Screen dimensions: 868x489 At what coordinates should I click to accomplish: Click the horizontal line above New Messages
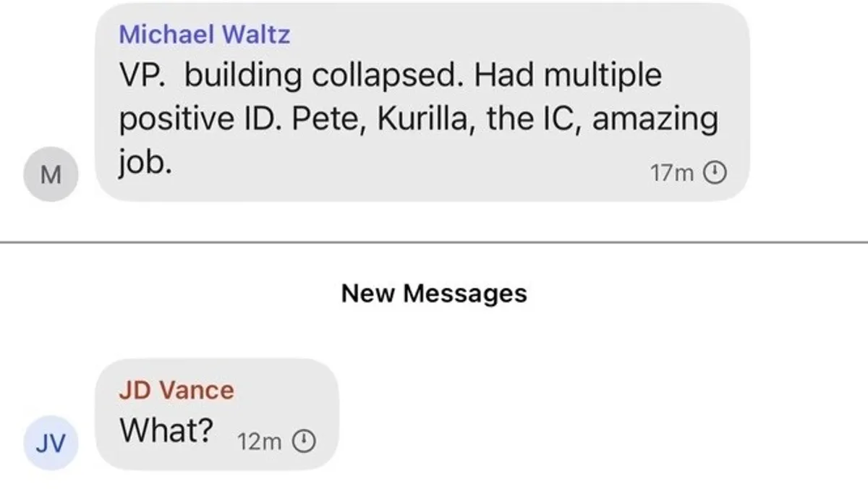pos(434,243)
